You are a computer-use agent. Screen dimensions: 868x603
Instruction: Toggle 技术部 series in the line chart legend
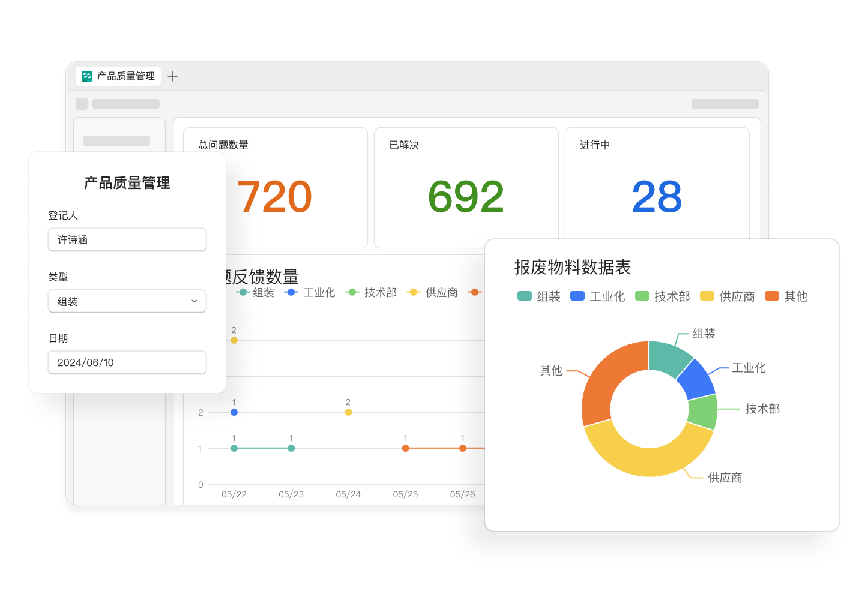click(371, 292)
